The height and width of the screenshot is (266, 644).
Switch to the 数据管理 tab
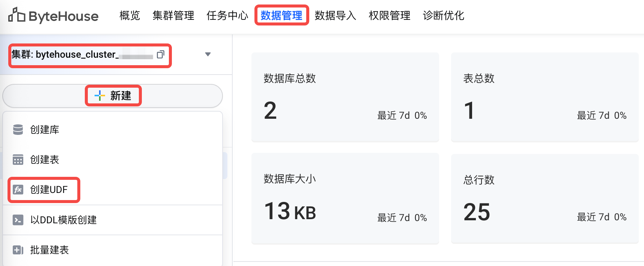pyautogui.click(x=281, y=15)
